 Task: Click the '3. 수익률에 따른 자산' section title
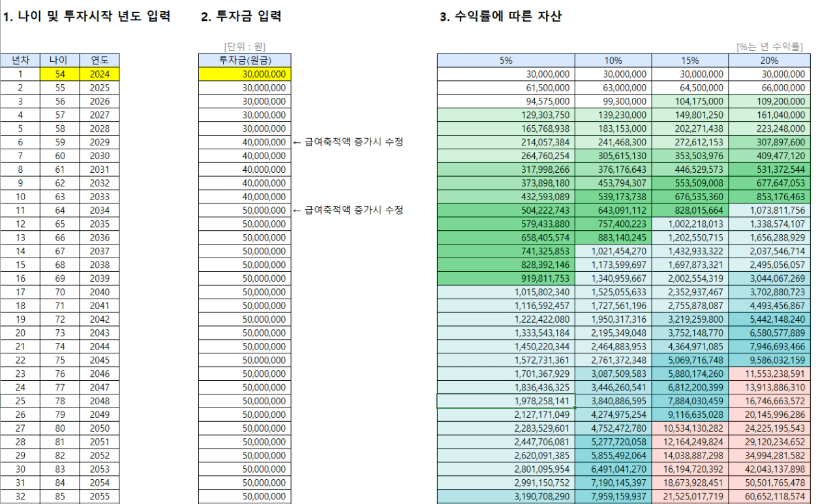(501, 17)
